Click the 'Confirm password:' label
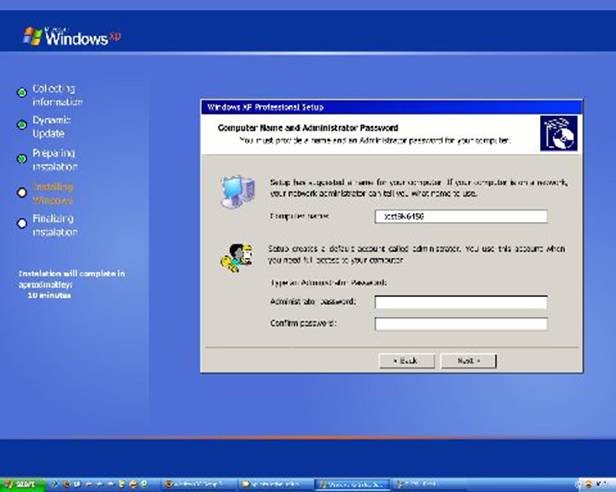Viewport: 616px width, 492px height. [x=303, y=323]
